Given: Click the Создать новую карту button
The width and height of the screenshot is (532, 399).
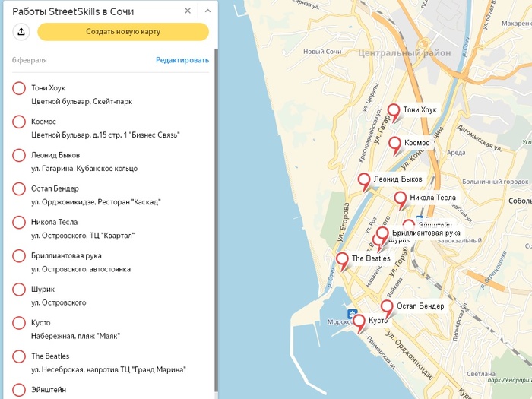Looking at the screenshot, I should tap(123, 32).
